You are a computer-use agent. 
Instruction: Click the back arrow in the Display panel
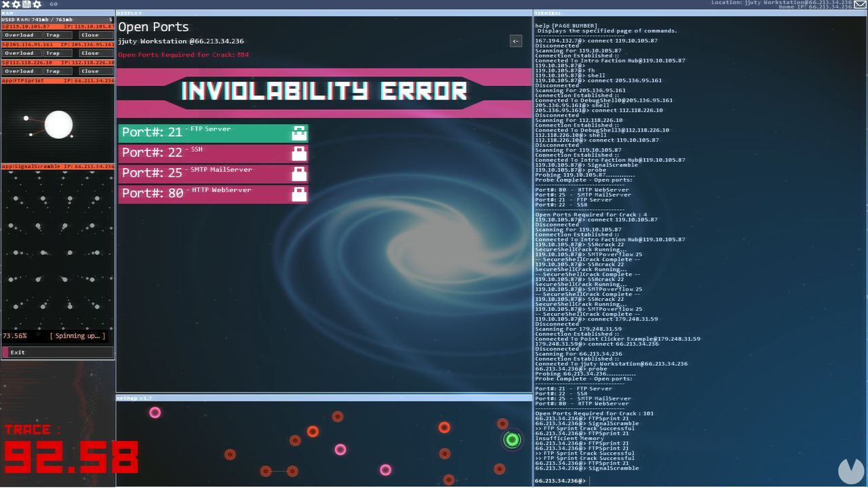pos(515,41)
